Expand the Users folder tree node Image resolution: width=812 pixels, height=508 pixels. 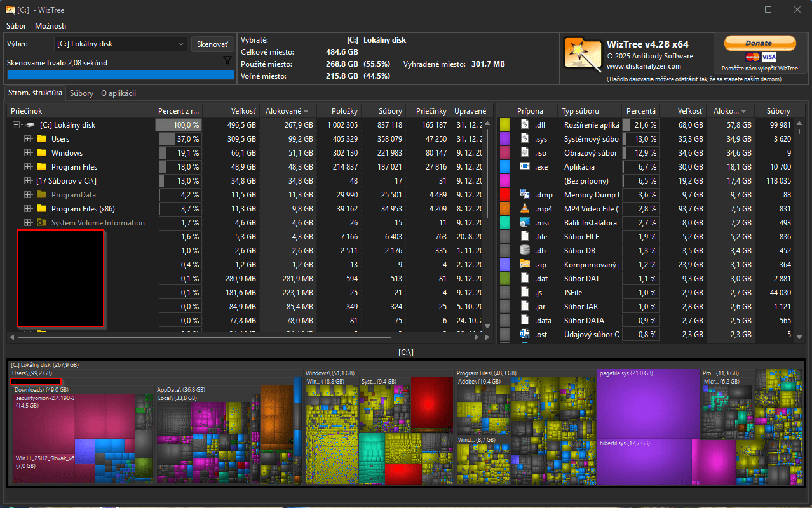(x=27, y=139)
